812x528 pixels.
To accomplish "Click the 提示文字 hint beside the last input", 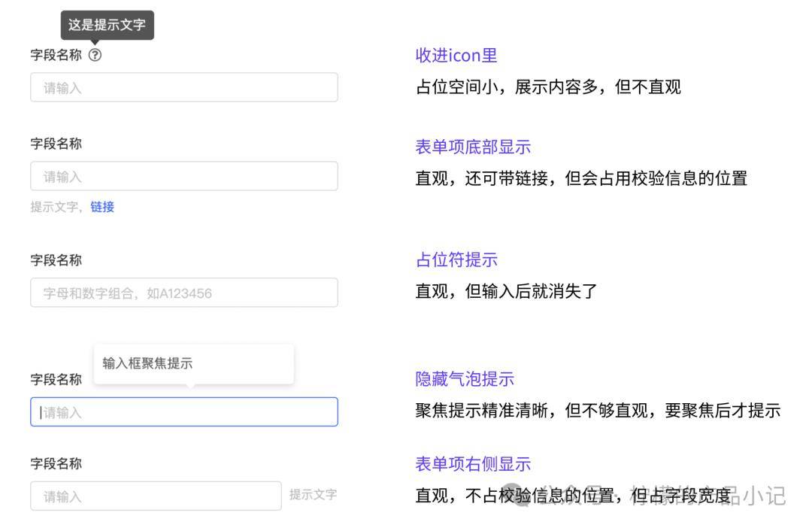I will [314, 495].
